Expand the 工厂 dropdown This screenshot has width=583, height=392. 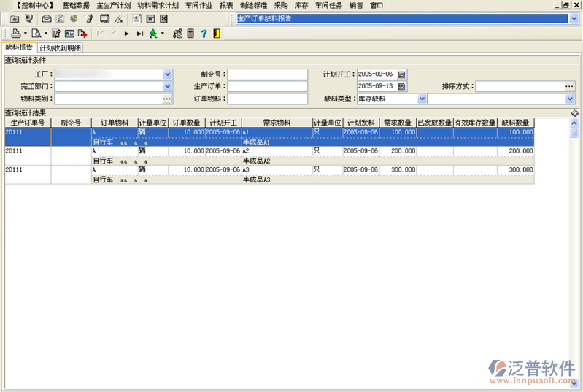click(x=168, y=74)
